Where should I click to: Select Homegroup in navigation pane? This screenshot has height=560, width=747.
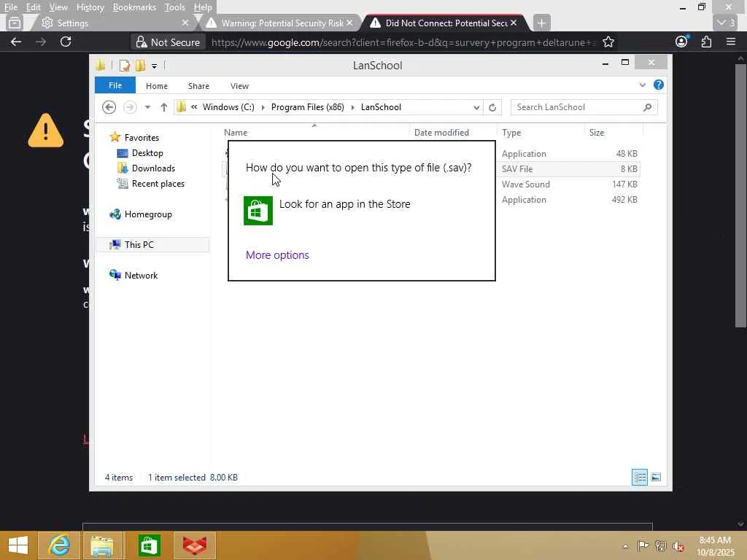pos(147,214)
